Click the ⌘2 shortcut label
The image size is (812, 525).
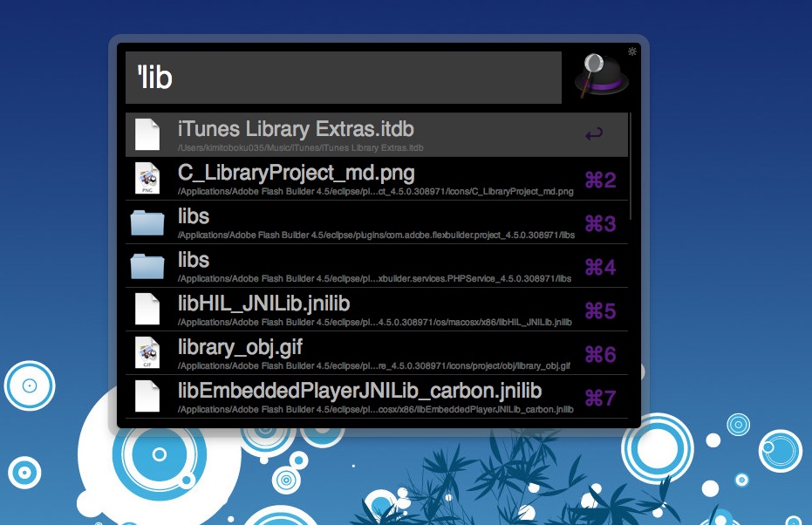tap(600, 181)
